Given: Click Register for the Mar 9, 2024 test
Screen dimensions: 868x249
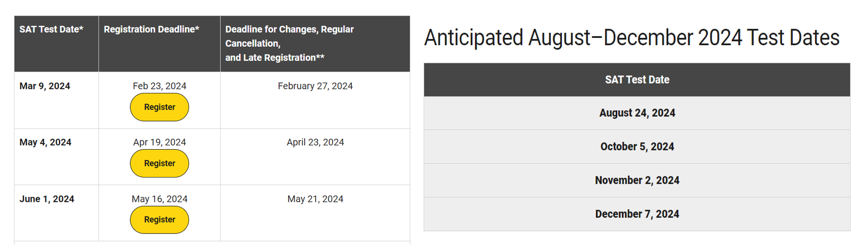Looking at the screenshot, I should [x=159, y=107].
